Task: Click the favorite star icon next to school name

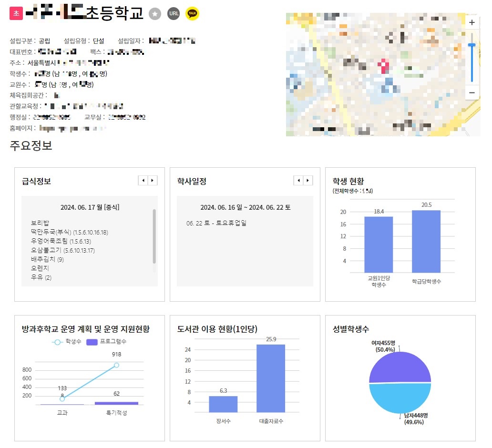Action: click(155, 13)
